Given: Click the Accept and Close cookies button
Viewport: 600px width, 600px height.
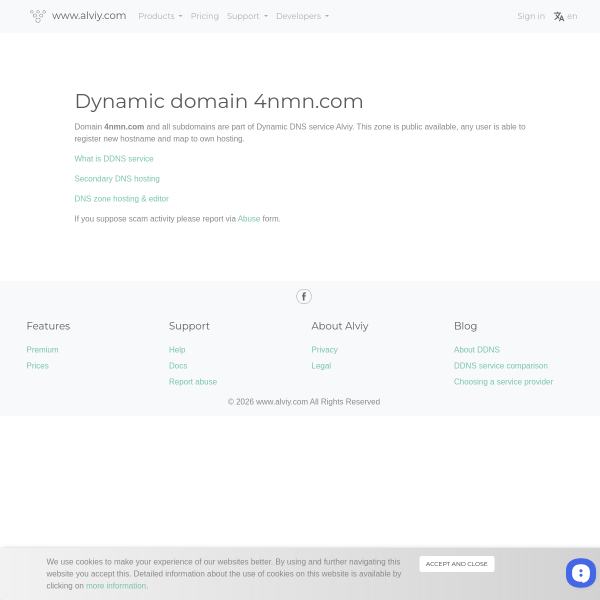Looking at the screenshot, I should 457,564.
